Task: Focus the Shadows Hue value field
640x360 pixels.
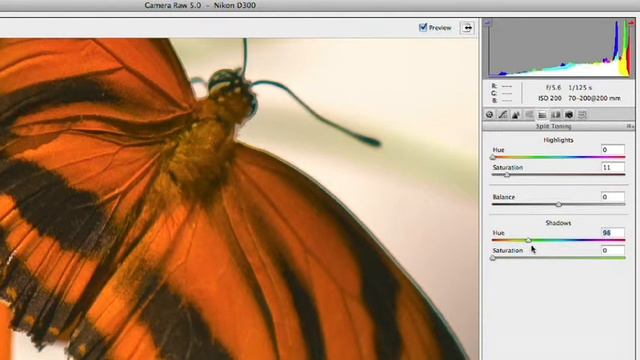Action: click(613, 233)
